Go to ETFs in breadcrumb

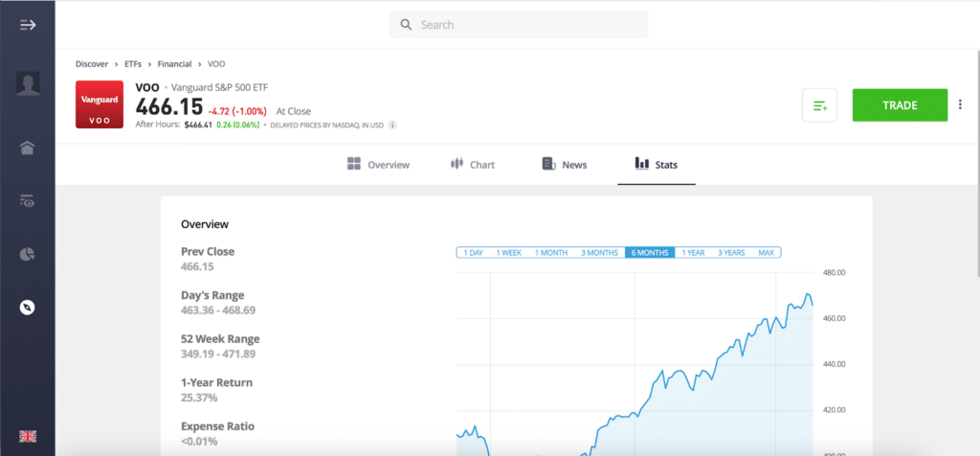coord(133,64)
